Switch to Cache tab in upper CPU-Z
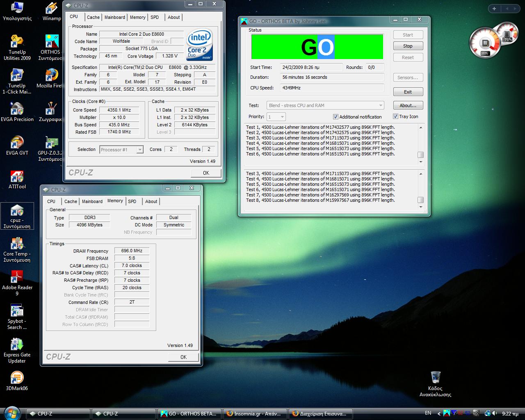The width and height of the screenshot is (525, 420). [93, 17]
